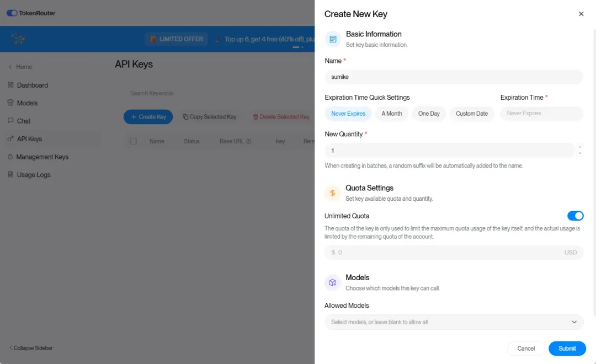Click the Management Keys lock icon
This screenshot has width=596, height=364.
point(10,156)
